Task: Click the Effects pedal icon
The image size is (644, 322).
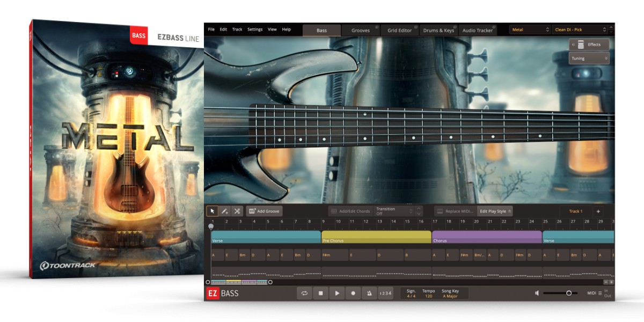Action: pyautogui.click(x=580, y=45)
